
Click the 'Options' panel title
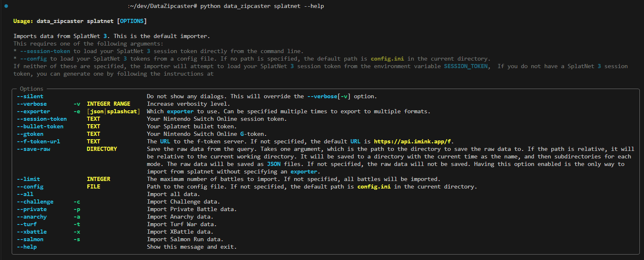[x=32, y=89]
